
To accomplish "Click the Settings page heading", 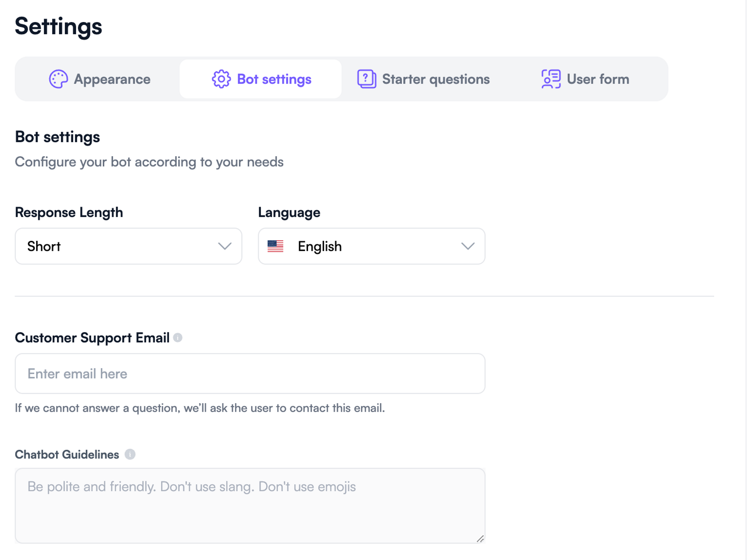I will click(x=58, y=25).
